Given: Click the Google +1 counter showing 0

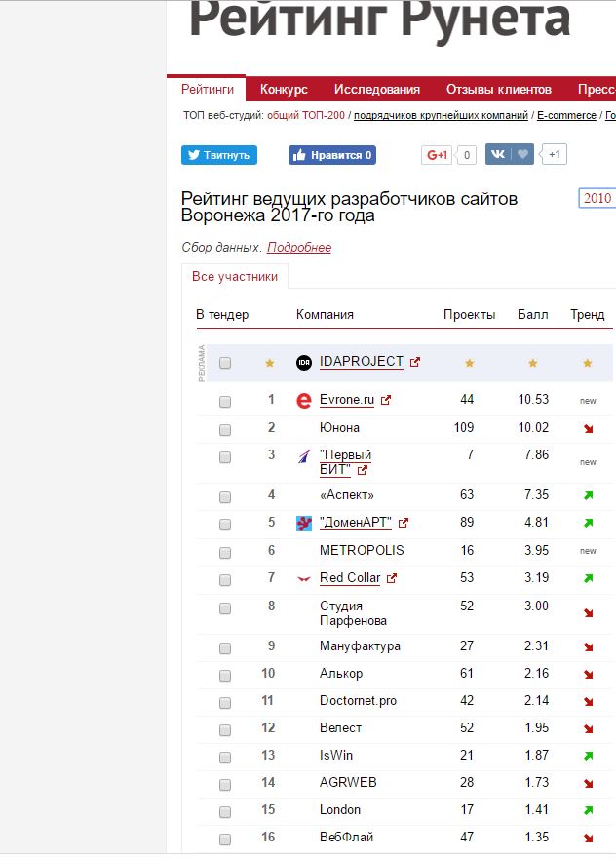Looking at the screenshot, I should point(466,155).
